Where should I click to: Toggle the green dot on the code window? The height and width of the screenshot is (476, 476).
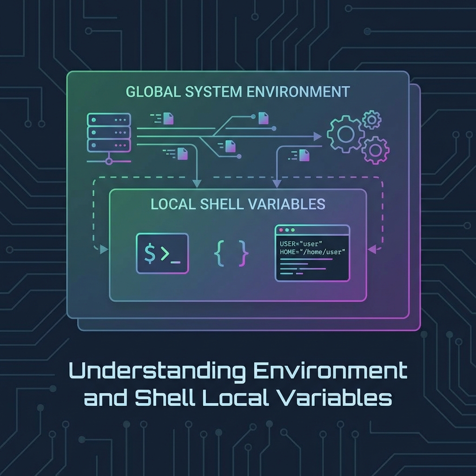pos(293,230)
